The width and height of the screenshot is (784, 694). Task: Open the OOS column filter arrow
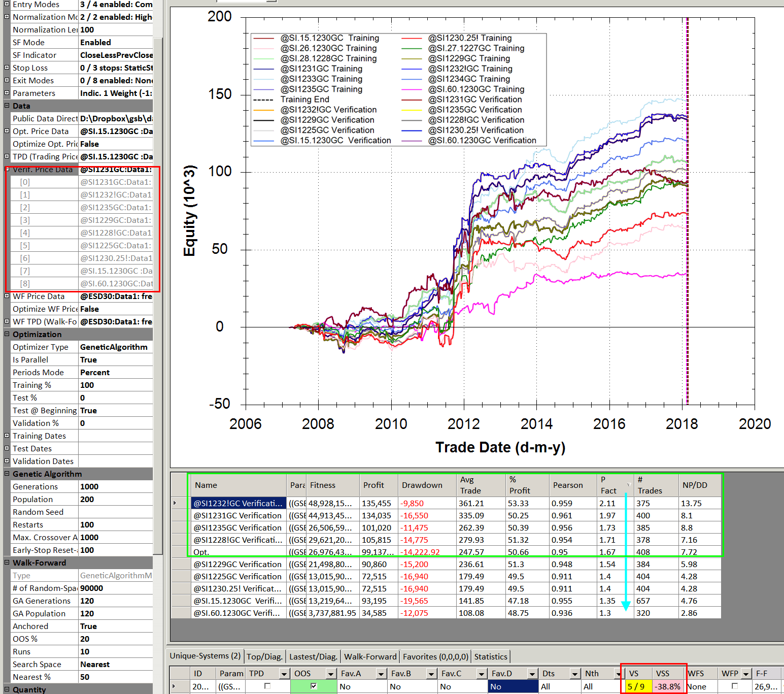click(330, 674)
